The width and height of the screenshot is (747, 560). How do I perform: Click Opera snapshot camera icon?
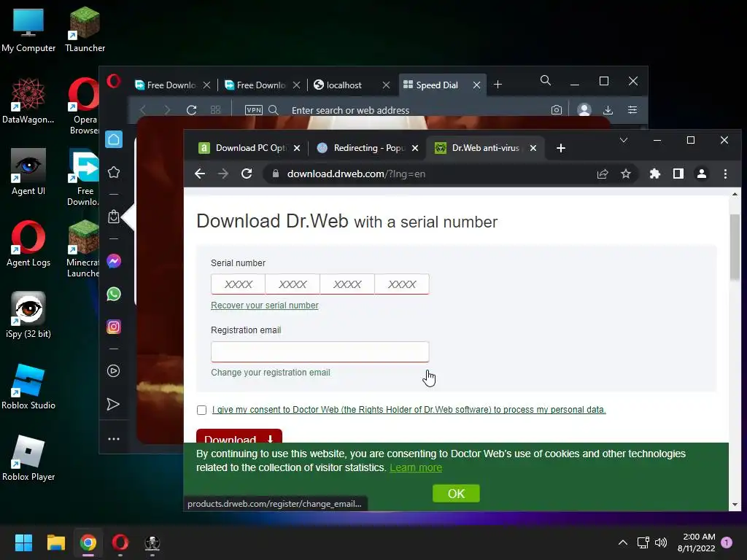coord(556,110)
